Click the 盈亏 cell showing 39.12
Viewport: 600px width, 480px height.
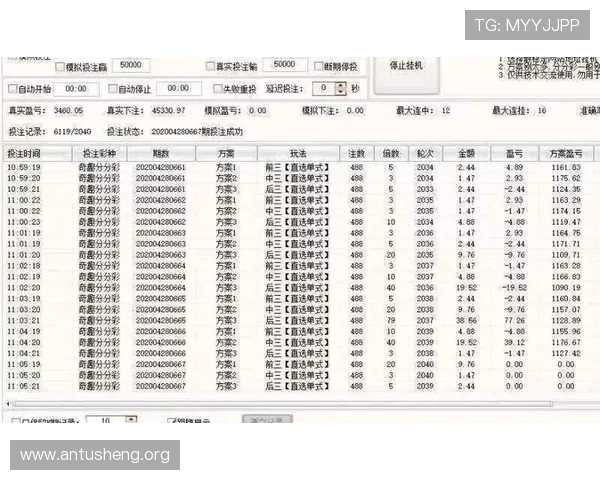[514, 343]
